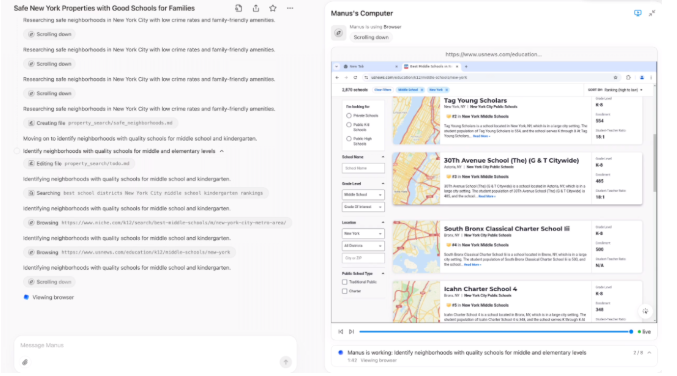
Task: Star this conversation as a favorite
Action: (272, 8)
